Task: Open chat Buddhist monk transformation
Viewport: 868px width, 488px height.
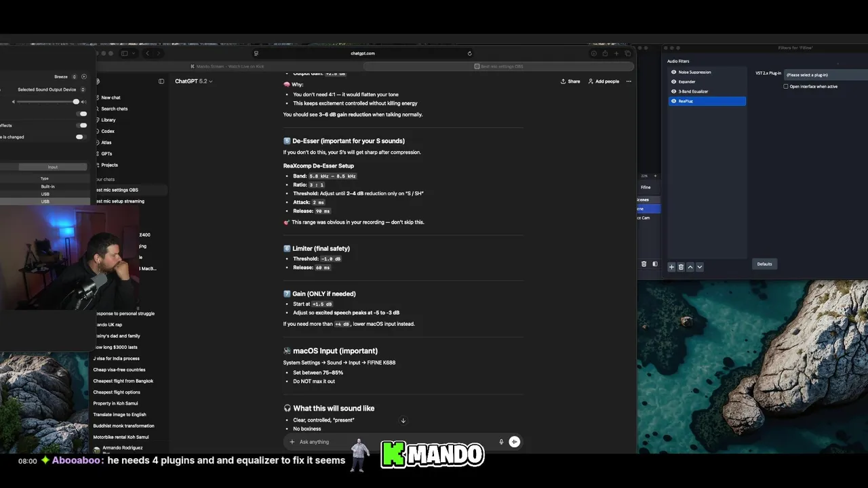Action: (123, 426)
